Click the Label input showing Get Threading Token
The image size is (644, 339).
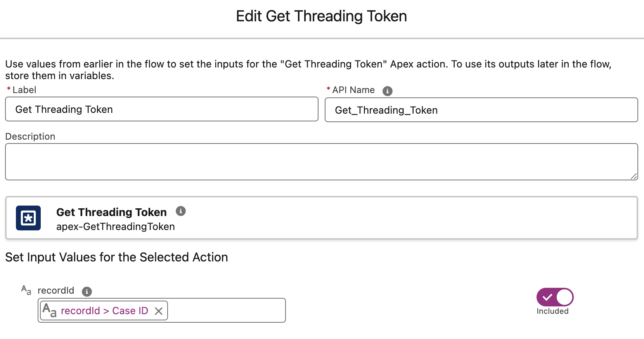click(161, 109)
